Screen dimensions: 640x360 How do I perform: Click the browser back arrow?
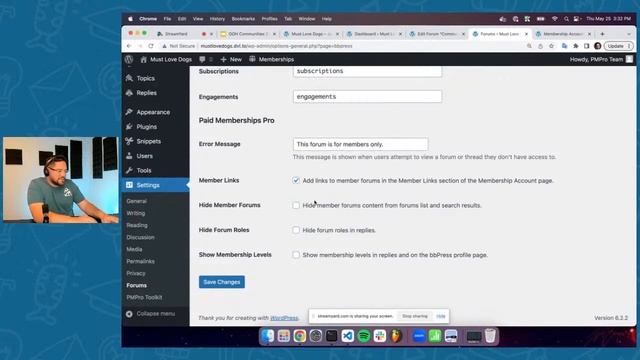(129, 46)
